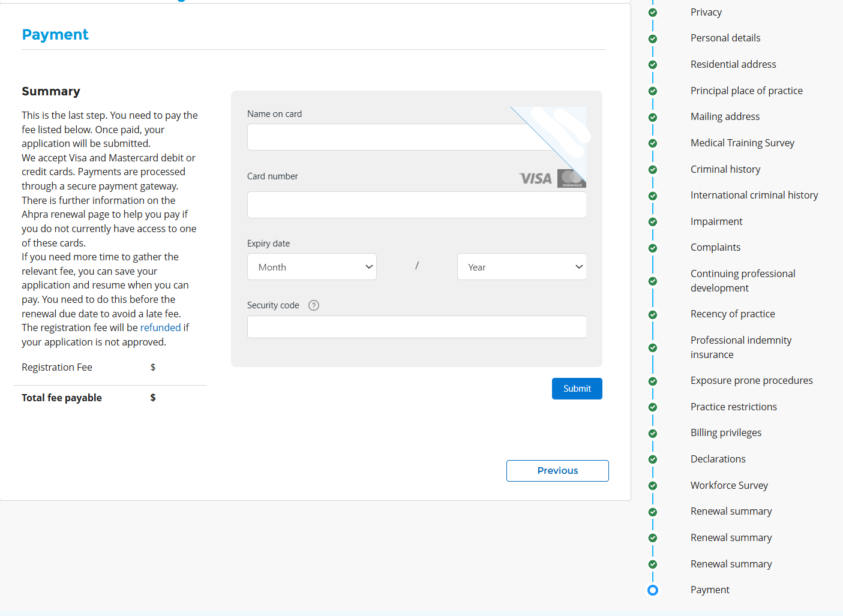Click the green check beside Impairment

tap(653, 222)
